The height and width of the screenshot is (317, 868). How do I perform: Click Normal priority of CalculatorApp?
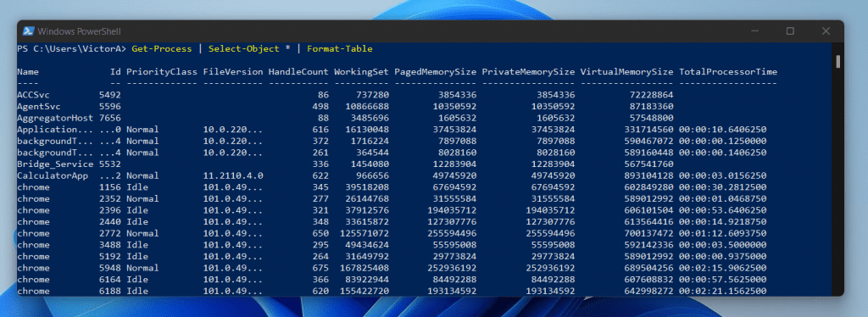click(x=142, y=175)
